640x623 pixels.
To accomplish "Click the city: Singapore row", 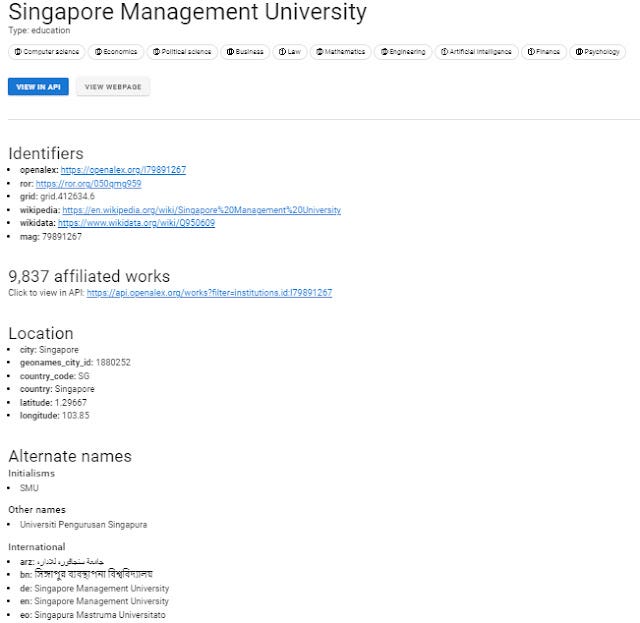I will click(x=49, y=350).
